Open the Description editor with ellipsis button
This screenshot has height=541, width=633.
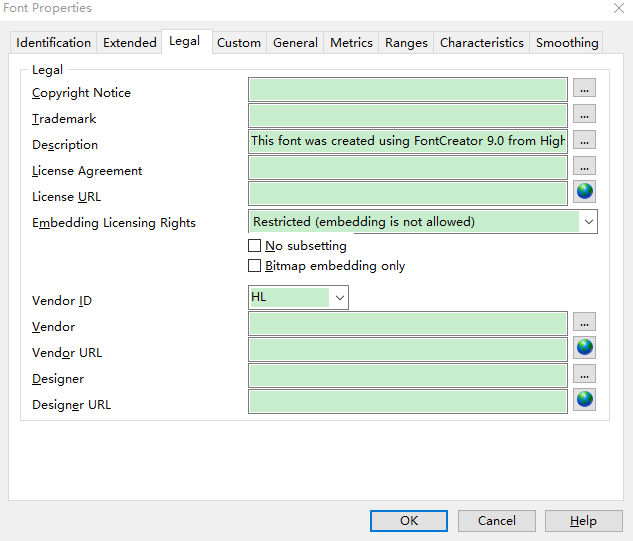coord(584,140)
